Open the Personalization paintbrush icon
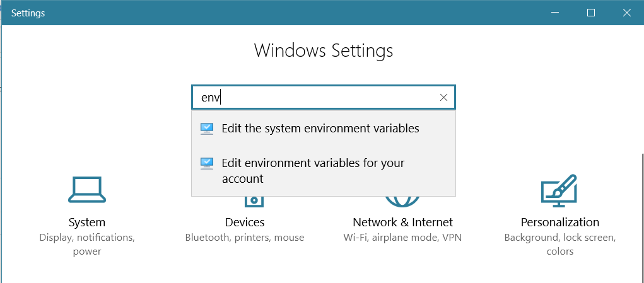Image resolution: width=644 pixels, height=283 pixels. click(x=559, y=190)
